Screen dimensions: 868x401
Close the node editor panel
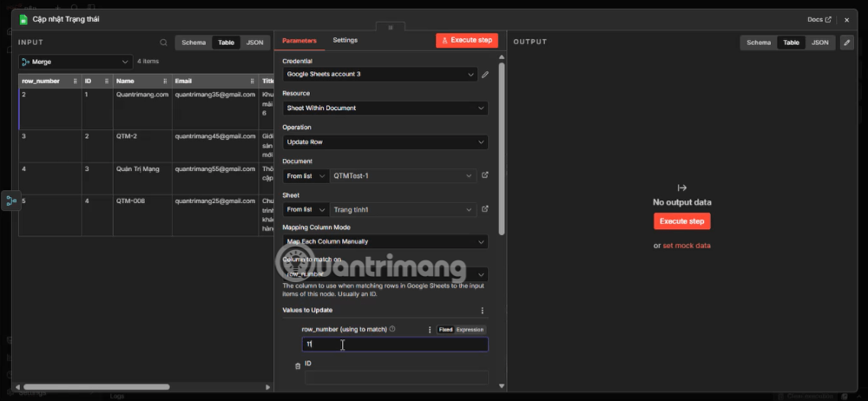[846, 20]
